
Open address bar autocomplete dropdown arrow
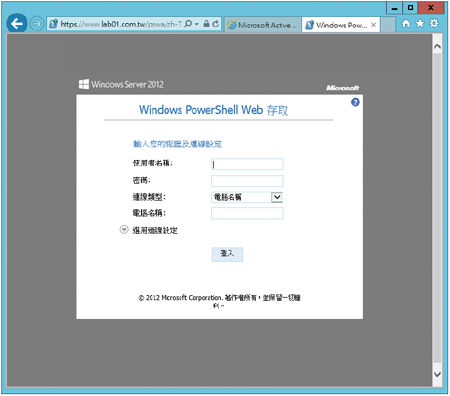coord(197,24)
